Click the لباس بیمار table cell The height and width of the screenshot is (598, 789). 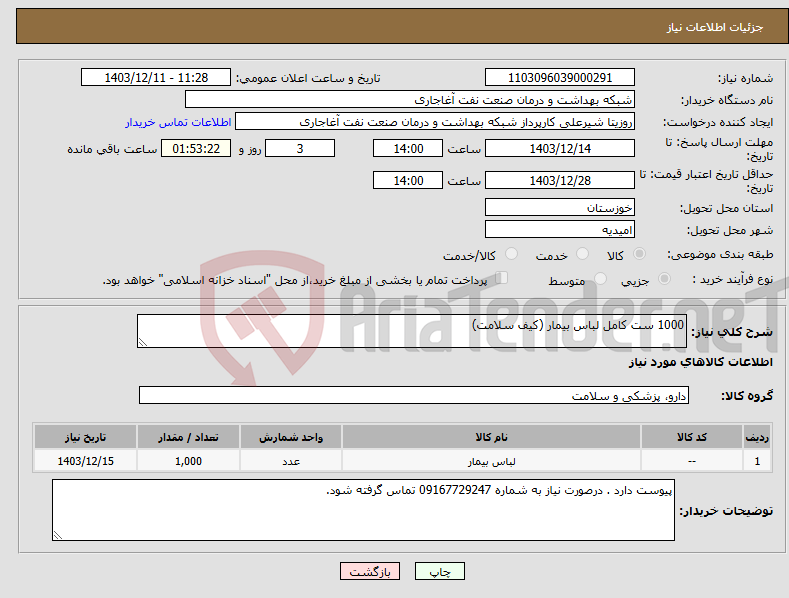pos(491,461)
